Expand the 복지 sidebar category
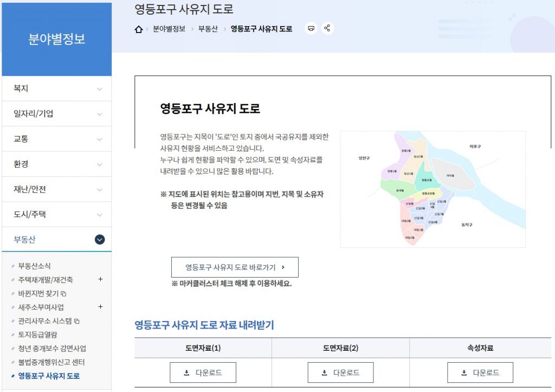Viewport: 555px width, 392px height. coord(57,88)
